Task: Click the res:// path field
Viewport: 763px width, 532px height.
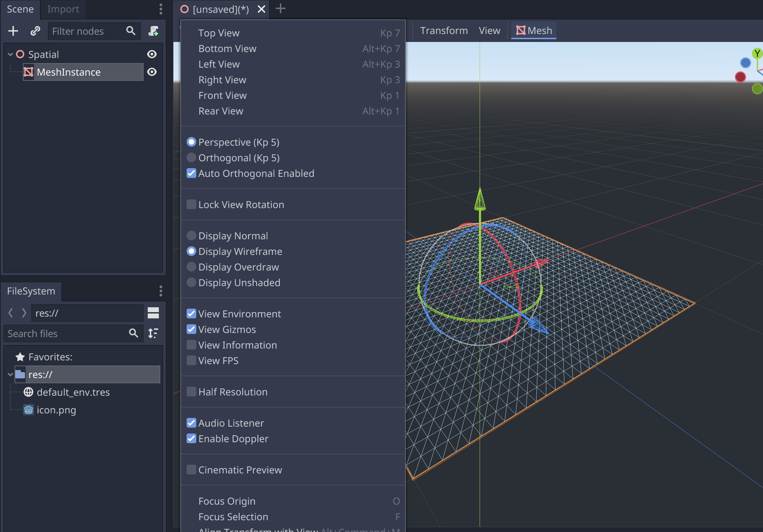Action: (x=87, y=313)
